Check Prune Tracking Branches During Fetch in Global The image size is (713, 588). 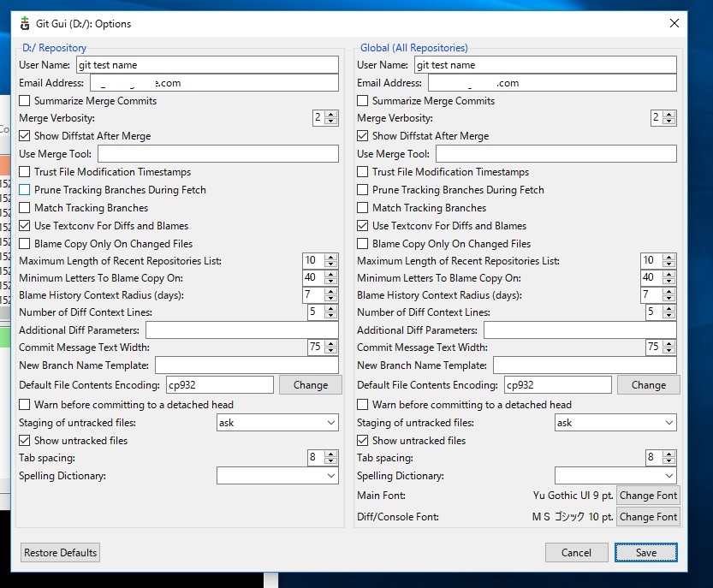coord(362,190)
